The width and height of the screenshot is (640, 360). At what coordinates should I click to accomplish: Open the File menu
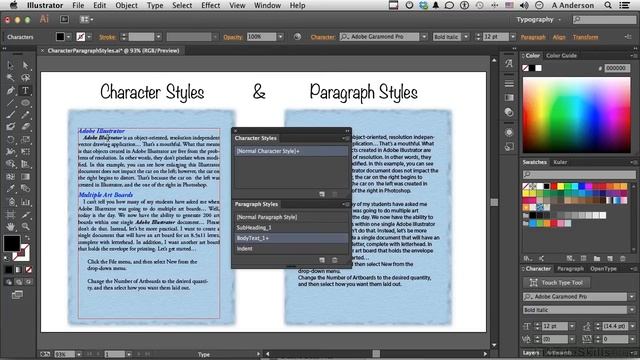(x=78, y=5)
